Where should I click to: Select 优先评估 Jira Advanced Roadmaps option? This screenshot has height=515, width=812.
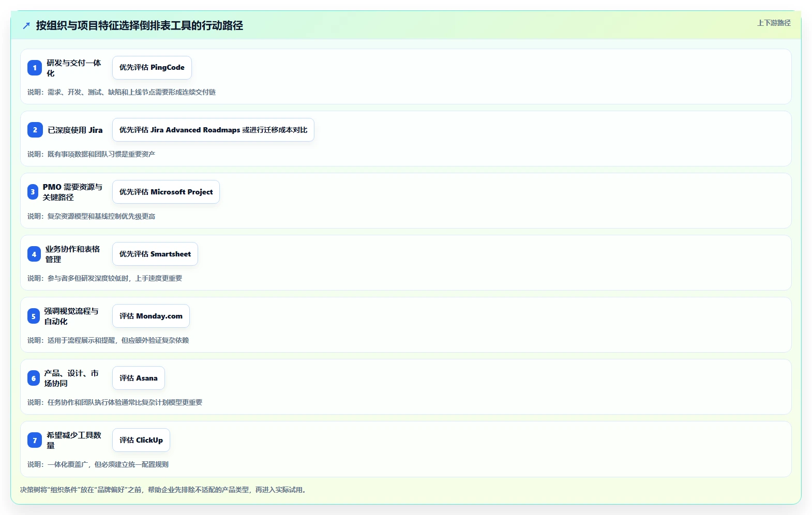coord(213,130)
